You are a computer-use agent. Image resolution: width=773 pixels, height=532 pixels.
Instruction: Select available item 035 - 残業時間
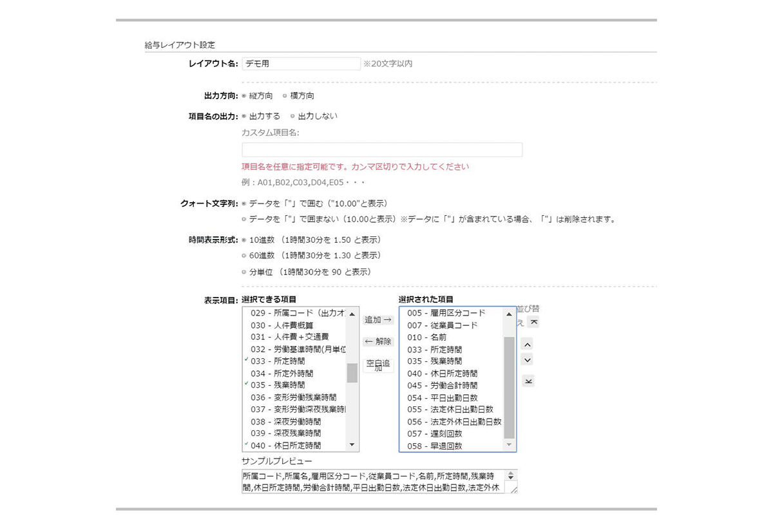coord(295,385)
